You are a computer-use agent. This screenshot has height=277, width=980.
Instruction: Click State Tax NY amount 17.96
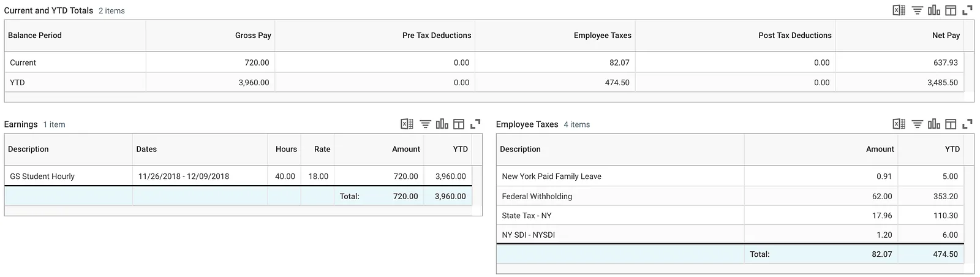click(x=882, y=215)
